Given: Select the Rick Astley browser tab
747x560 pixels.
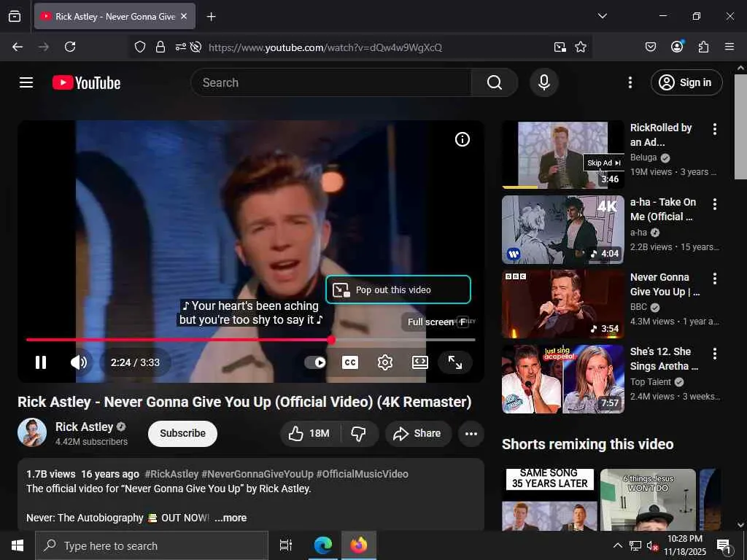Looking at the screenshot, I should tap(109, 16).
